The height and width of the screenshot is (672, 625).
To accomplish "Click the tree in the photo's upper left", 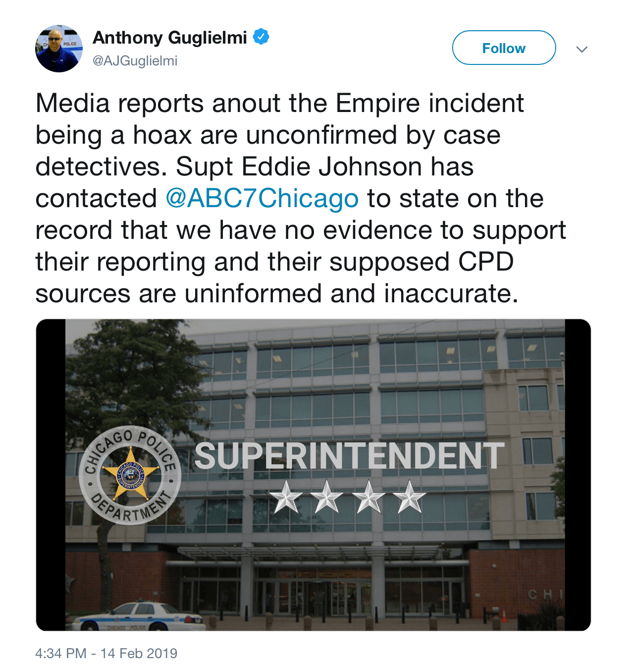I will 129,377.
